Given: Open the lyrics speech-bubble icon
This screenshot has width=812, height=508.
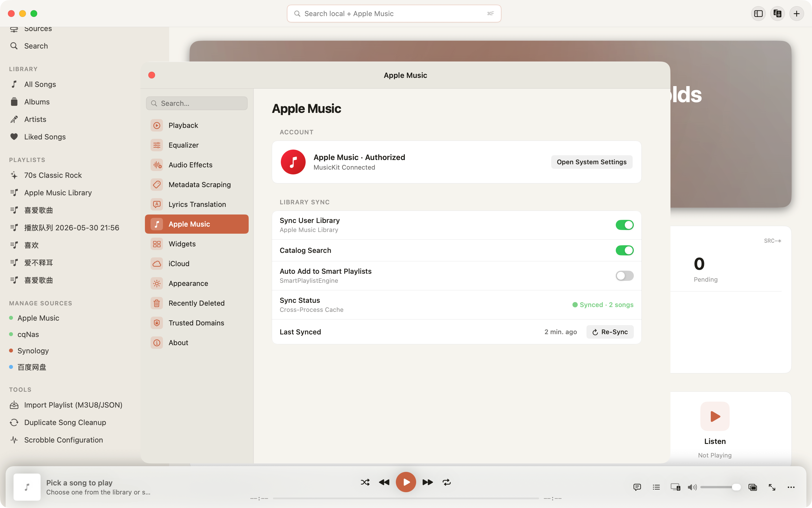Looking at the screenshot, I should pyautogui.click(x=637, y=487).
